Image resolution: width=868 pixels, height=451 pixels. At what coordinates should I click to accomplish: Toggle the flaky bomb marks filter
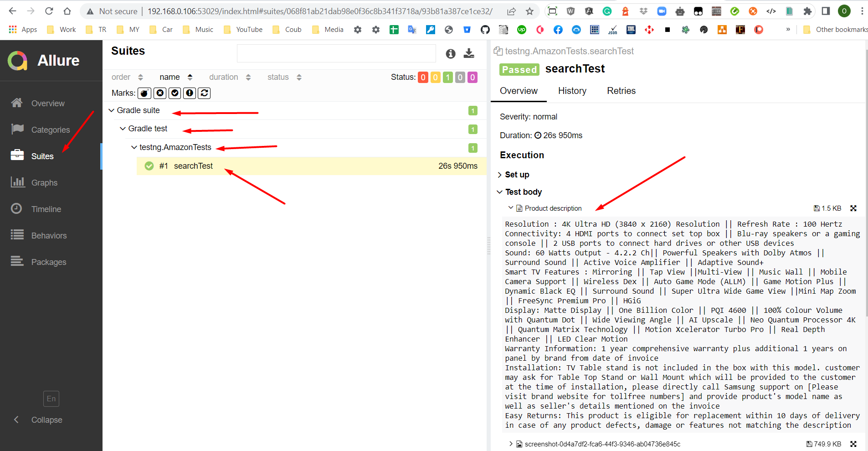pos(144,93)
